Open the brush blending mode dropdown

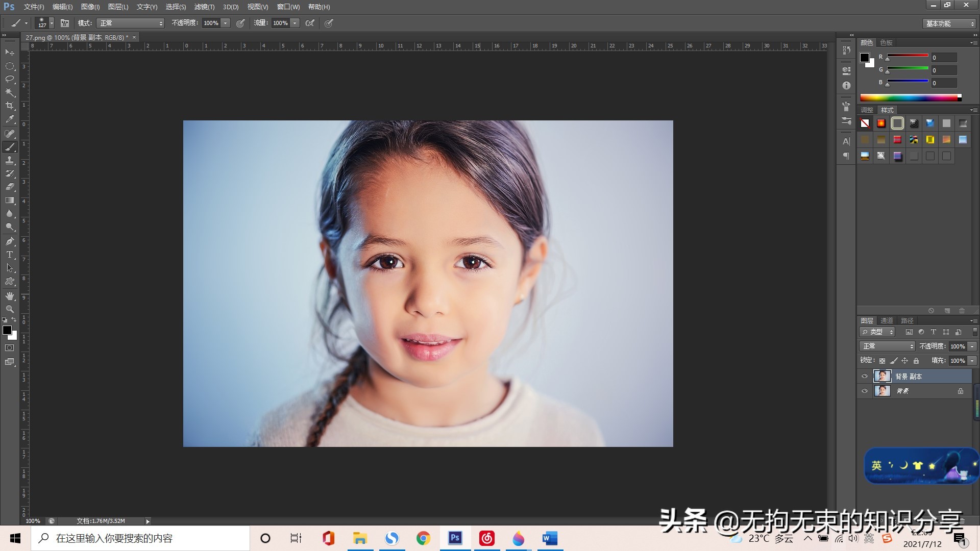[131, 23]
